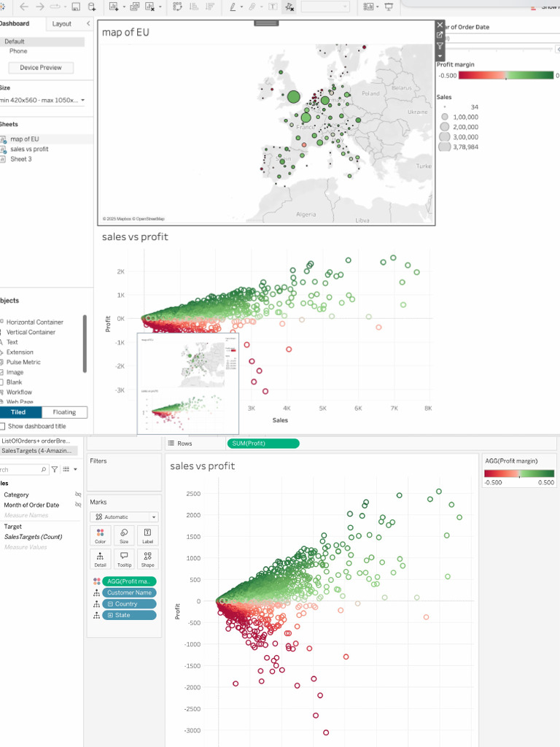Viewport: 560px width, 747px height.
Task: Click the Highlight pen icon
Action: [233, 7]
